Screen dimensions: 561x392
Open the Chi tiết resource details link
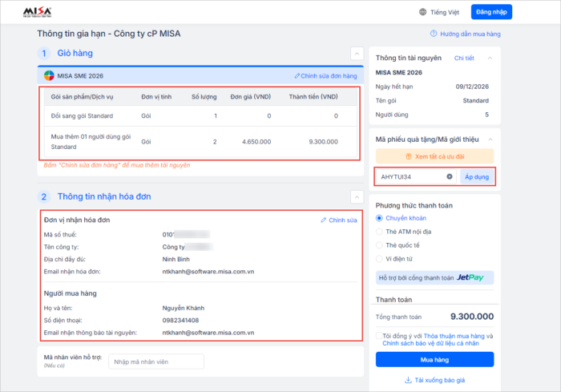(x=465, y=59)
